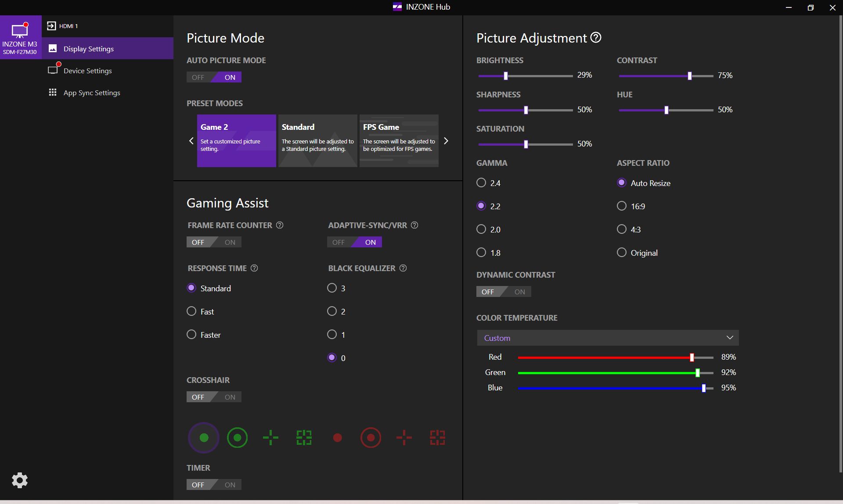Screen dimensions: 843x504
Task: Select Black Equalizer level 1
Action: tap(332, 334)
